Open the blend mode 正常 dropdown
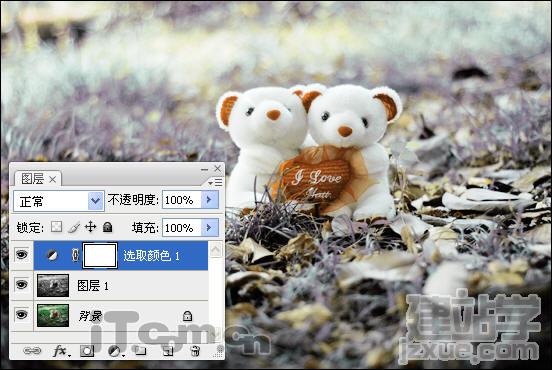The width and height of the screenshot is (552, 370). coord(95,201)
